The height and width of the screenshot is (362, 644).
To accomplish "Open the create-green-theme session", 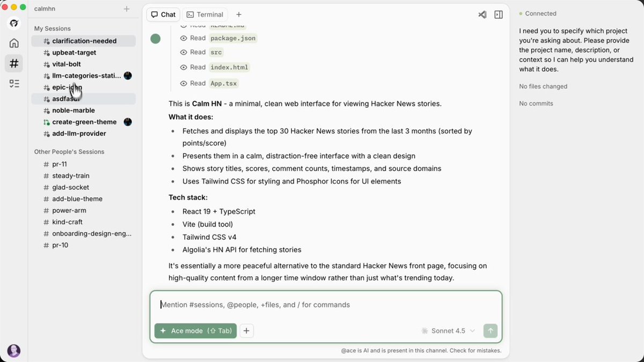I will [x=83, y=122].
